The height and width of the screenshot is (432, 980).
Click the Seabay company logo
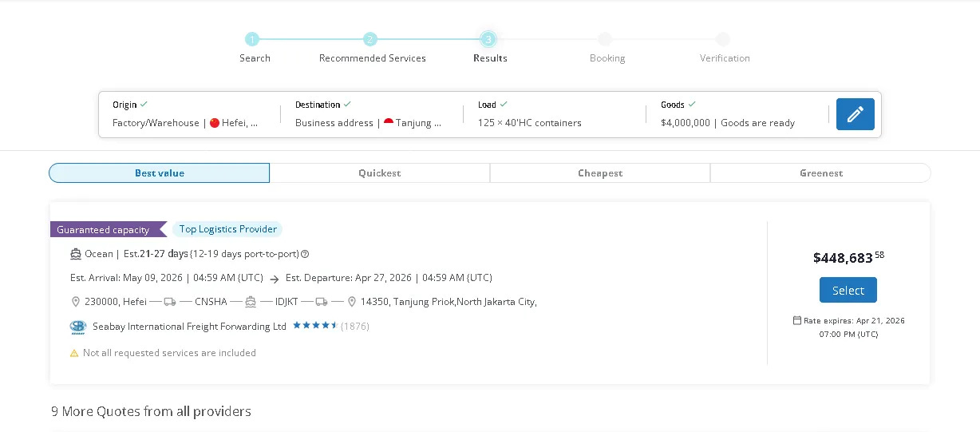(x=78, y=327)
